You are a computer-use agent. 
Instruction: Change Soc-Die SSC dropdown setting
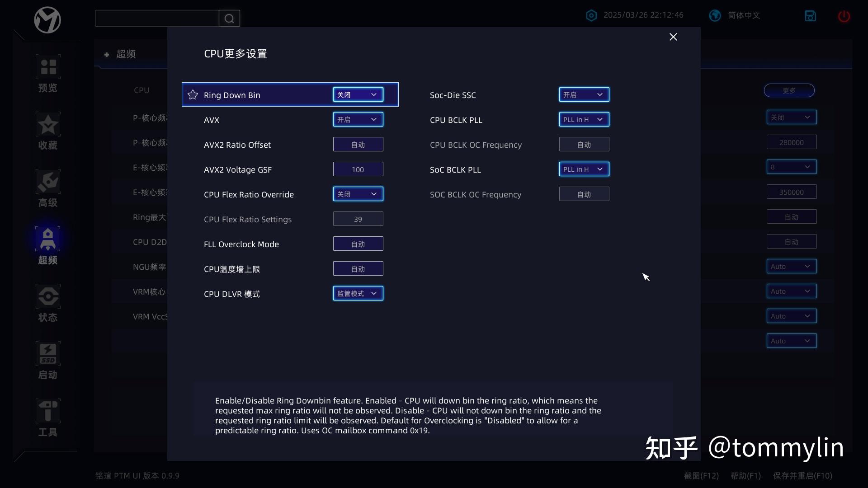(584, 95)
